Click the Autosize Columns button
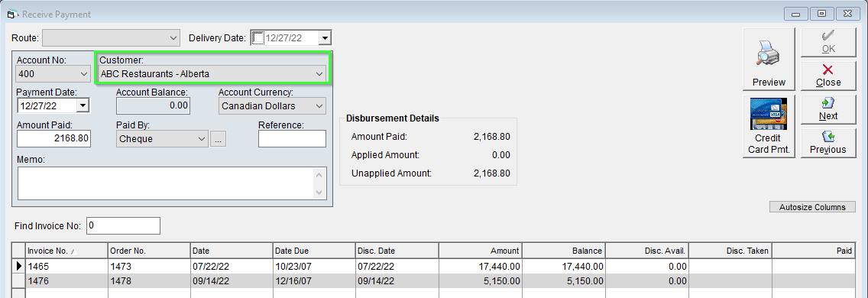 tap(813, 207)
